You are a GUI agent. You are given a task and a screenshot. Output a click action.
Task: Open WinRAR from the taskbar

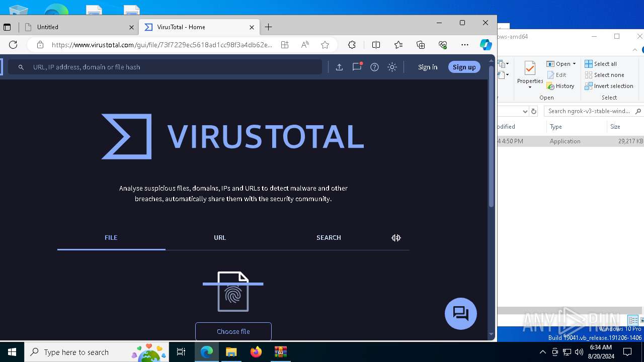(280, 352)
